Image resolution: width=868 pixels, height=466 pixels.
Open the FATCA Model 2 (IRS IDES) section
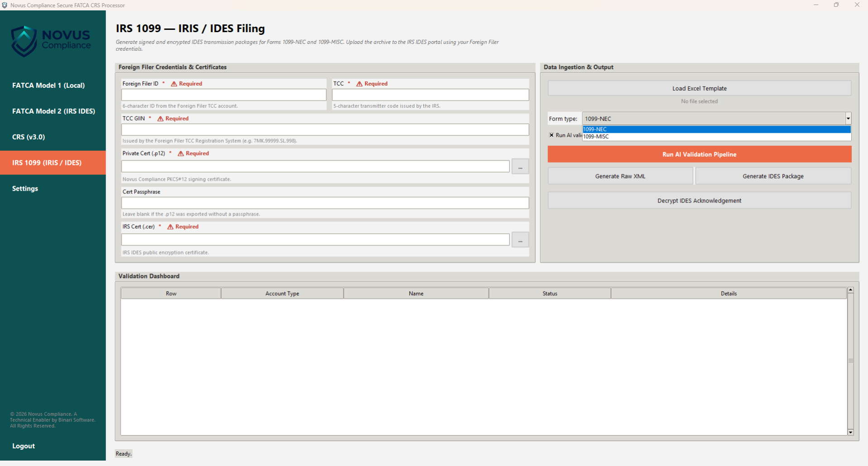[x=53, y=111]
